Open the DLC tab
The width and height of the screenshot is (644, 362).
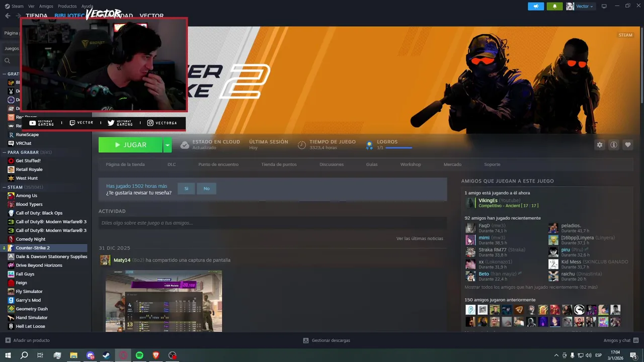(172, 164)
